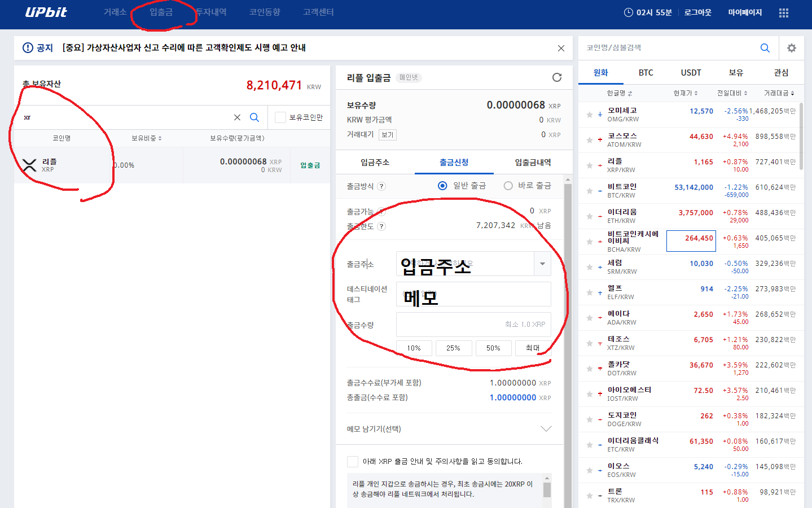Click the clock timer icon in header
This screenshot has height=508, width=812.
628,12
